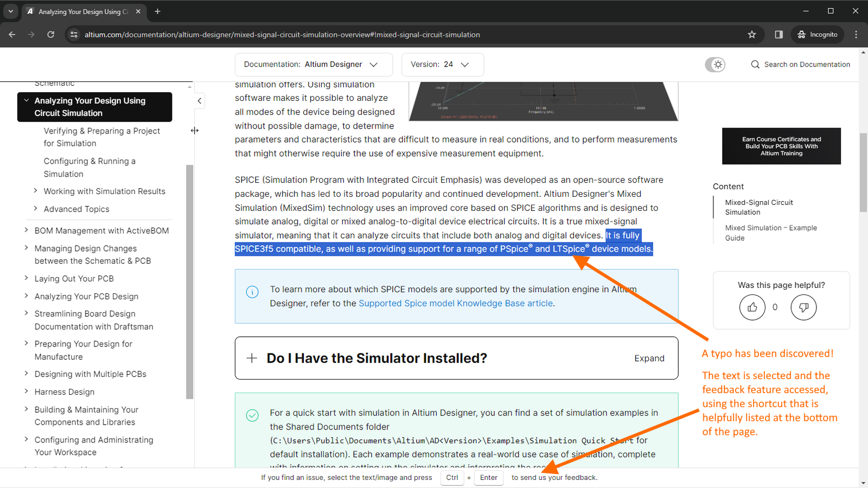Open Verifying & Preparing a Project for Simulation
Screen dimensions: 868x488
[x=101, y=137]
